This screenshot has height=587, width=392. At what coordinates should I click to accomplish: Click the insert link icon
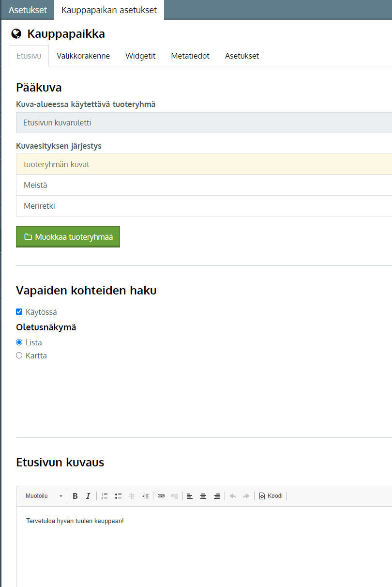coord(161,496)
